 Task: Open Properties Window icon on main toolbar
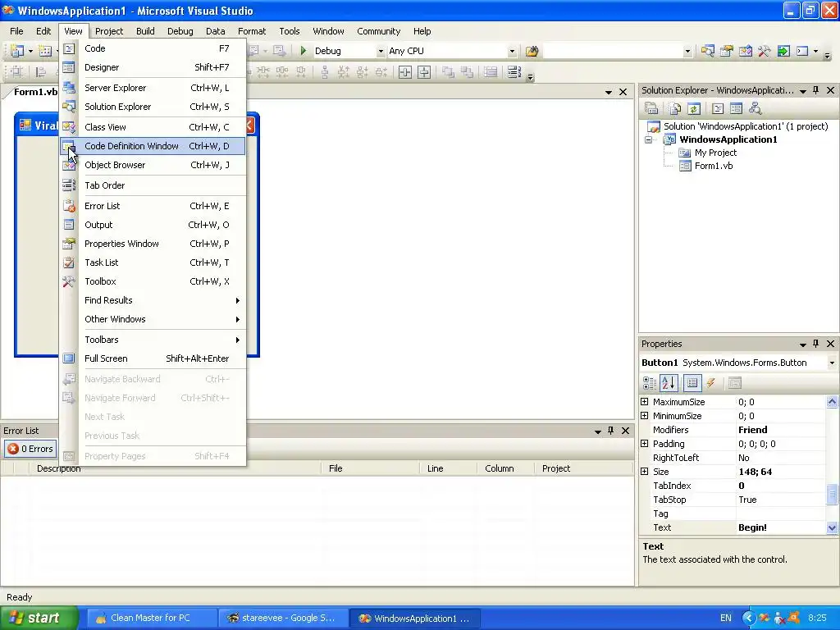[727, 52]
